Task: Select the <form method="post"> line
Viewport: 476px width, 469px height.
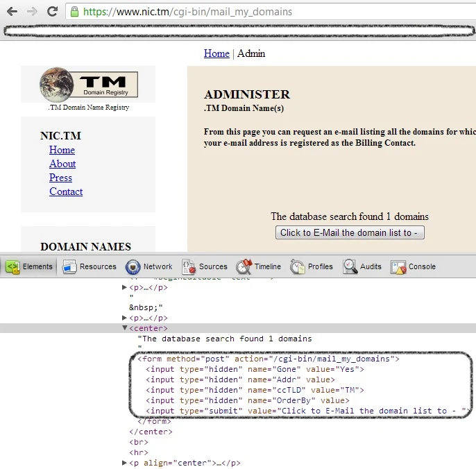Action: [x=269, y=359]
